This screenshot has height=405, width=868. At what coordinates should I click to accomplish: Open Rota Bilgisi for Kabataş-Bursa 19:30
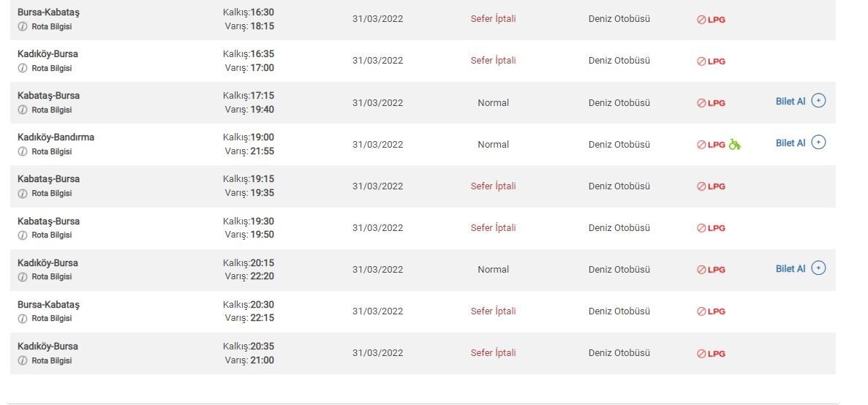[x=51, y=235]
